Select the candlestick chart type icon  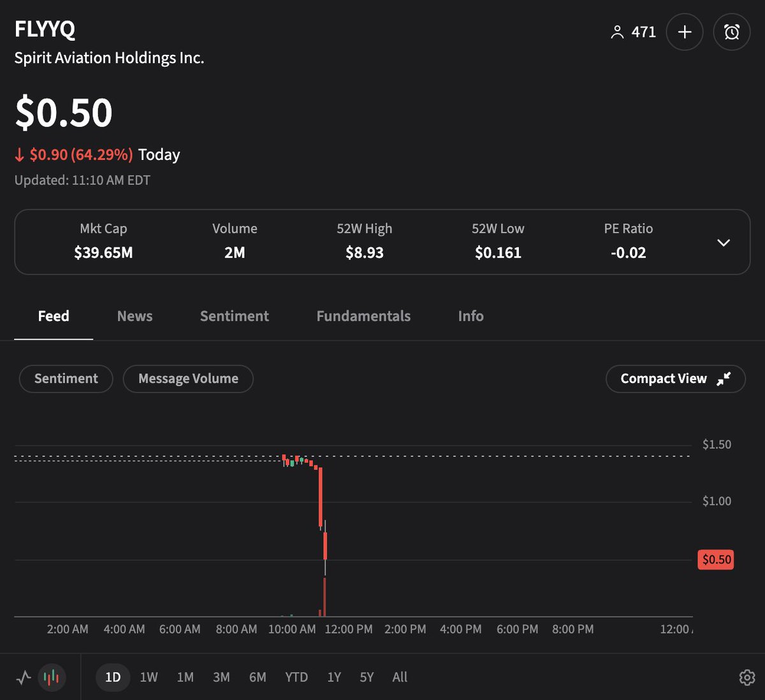pos(52,677)
